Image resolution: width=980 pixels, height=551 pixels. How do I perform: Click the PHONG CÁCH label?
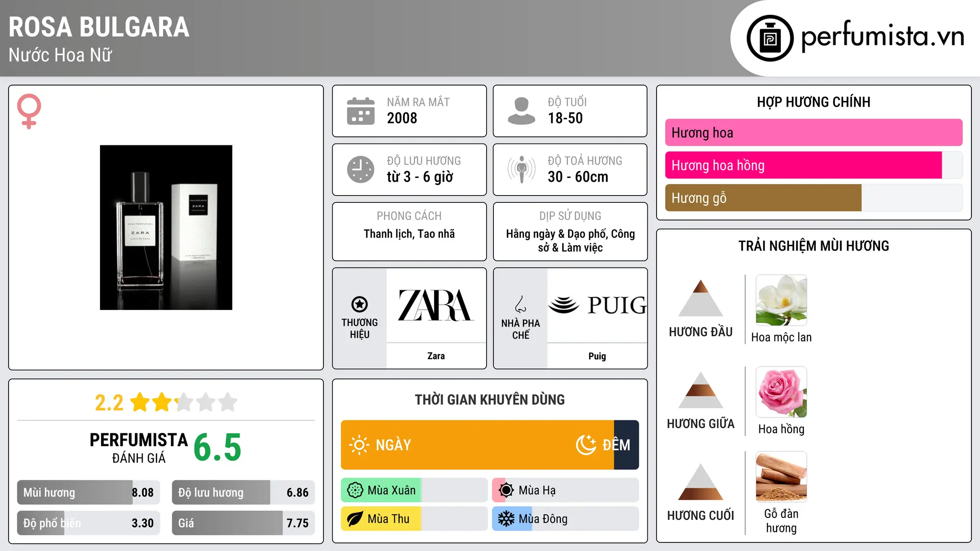pos(409,216)
